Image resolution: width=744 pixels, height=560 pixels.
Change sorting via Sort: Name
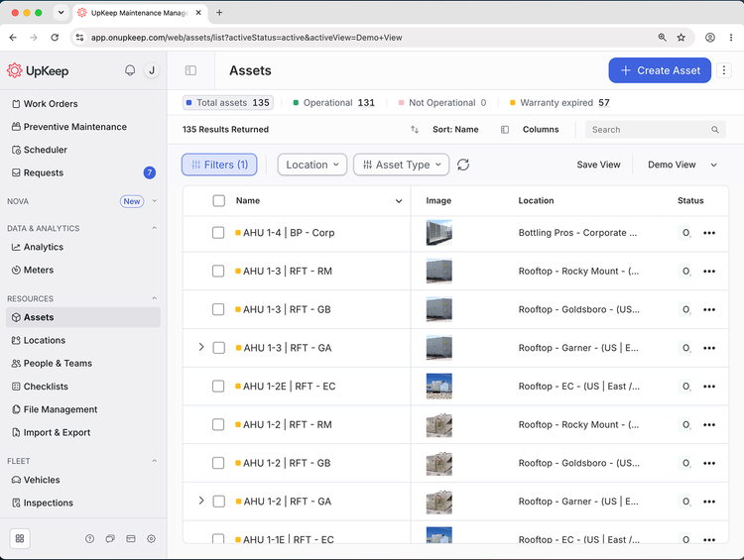455,130
